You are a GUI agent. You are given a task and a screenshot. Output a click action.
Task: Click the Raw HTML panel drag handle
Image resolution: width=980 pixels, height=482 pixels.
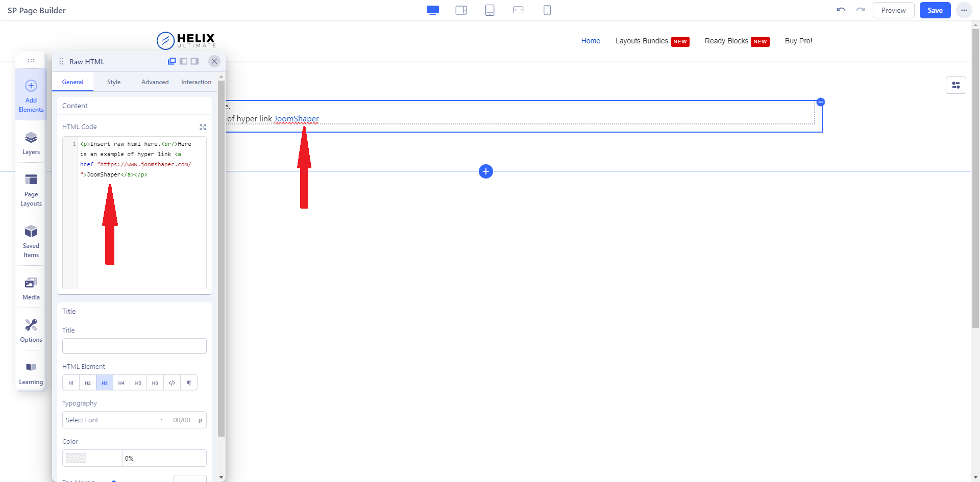[61, 61]
